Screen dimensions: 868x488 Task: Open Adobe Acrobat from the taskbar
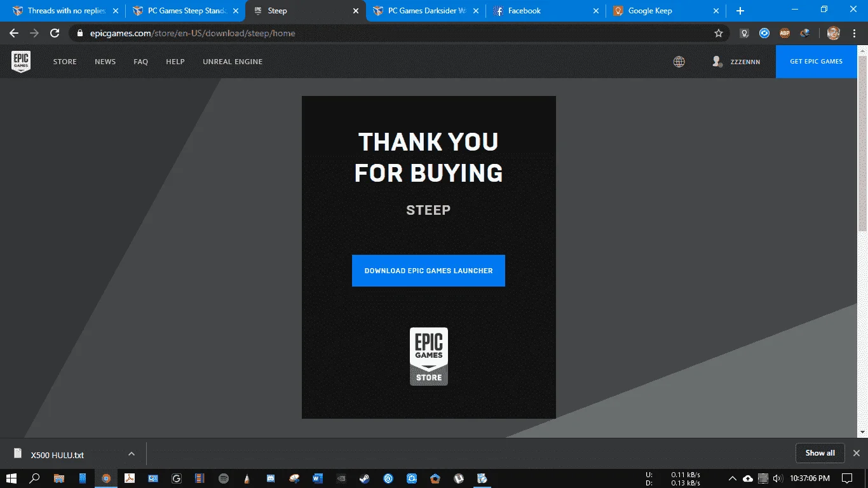130,478
